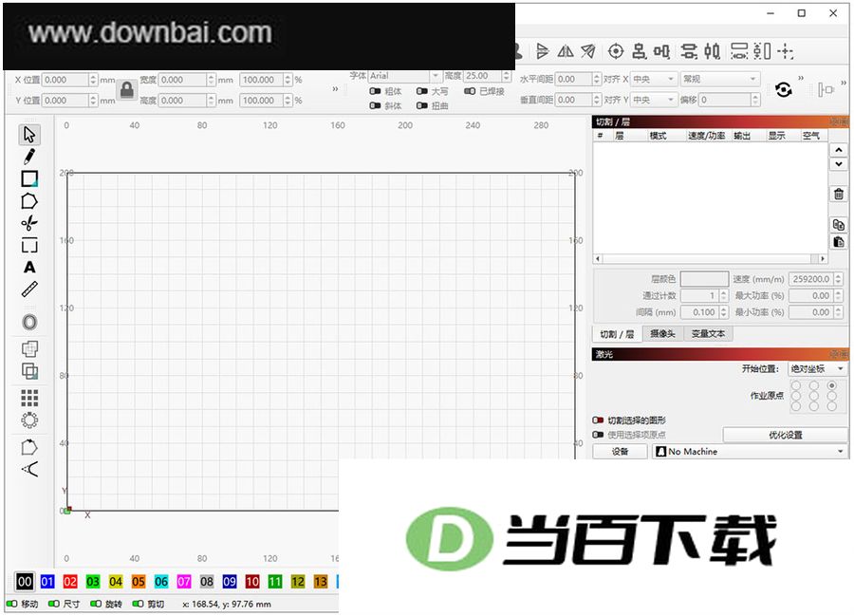Flip selection horizontally with the mirror triangle icon
The image size is (854, 616).
(566, 52)
